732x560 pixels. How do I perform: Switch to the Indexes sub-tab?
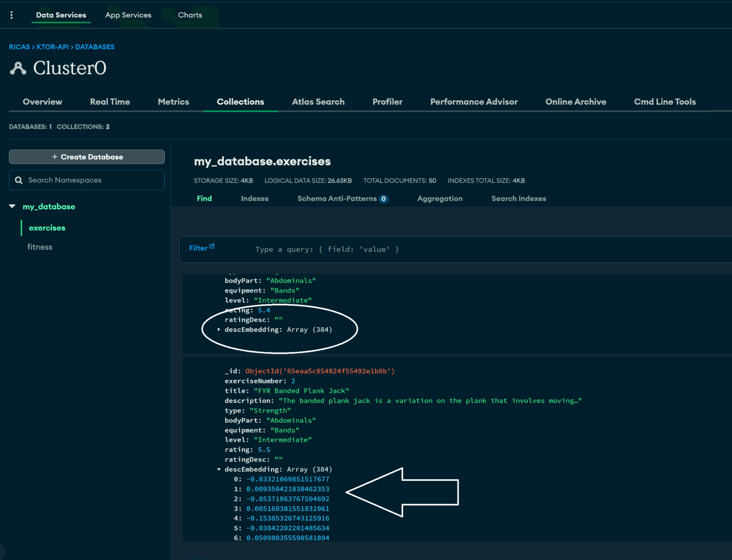pyautogui.click(x=254, y=198)
